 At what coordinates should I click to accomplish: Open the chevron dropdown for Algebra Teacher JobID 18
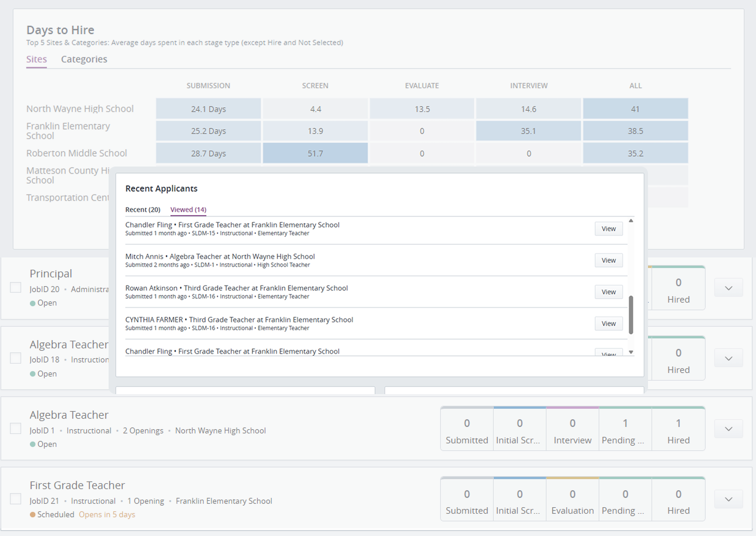728,358
